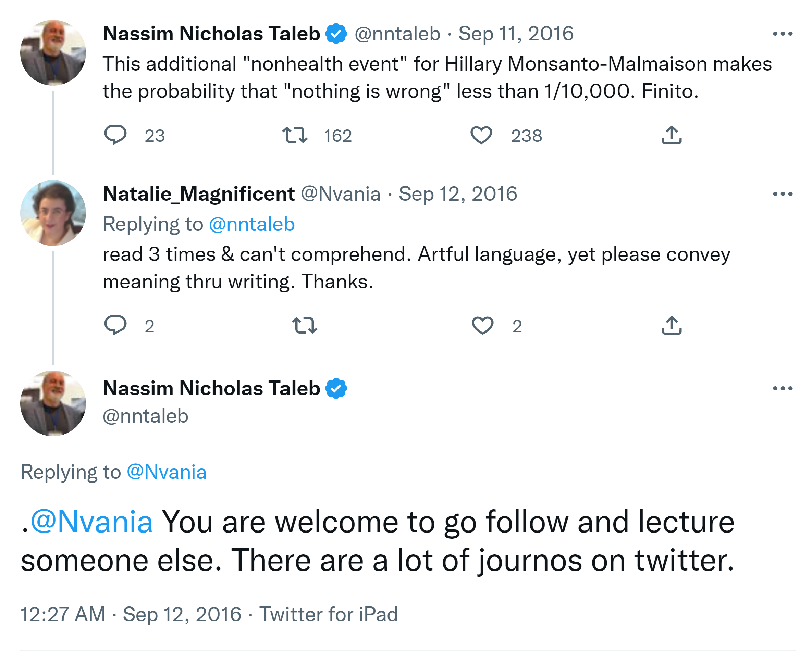Open the @nntaleb link in "Replying to"
Viewport: 812px width, 663px height.
(x=252, y=224)
